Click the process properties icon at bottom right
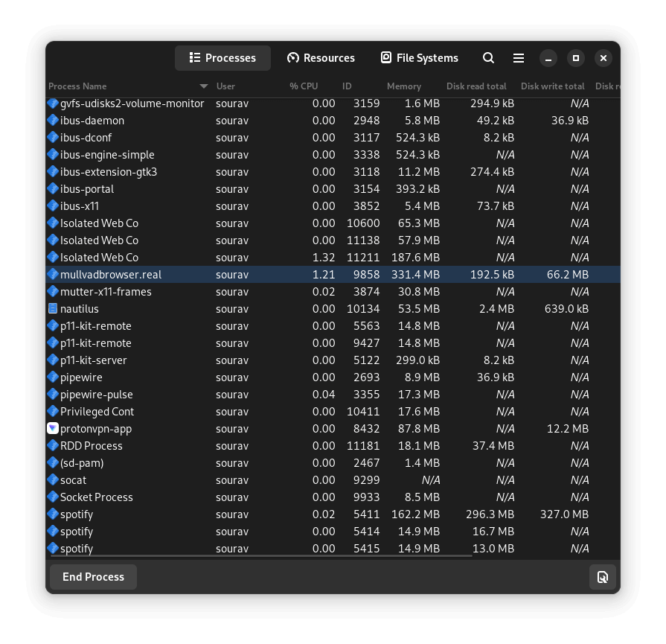The image size is (666, 644). [603, 577]
